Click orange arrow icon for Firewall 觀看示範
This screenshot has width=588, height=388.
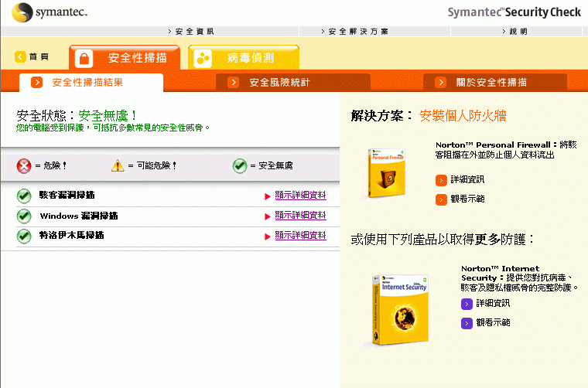tap(441, 199)
